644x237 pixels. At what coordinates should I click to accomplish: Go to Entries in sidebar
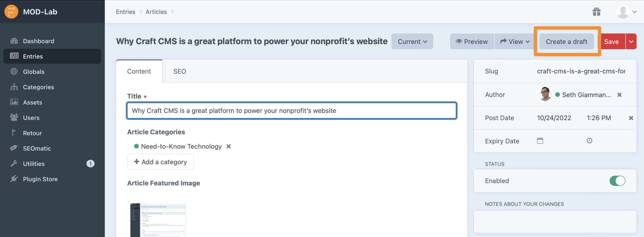coord(52,56)
